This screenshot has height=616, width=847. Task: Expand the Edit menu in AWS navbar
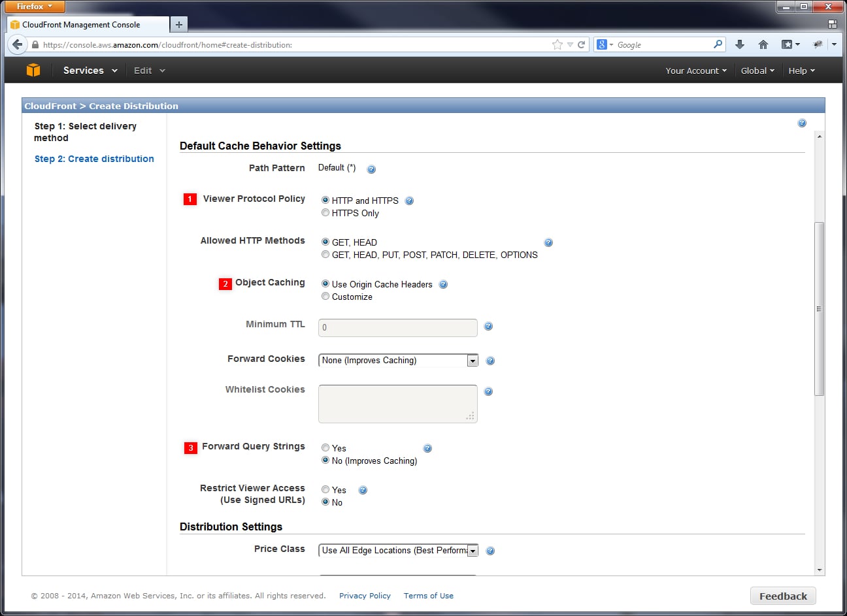click(x=149, y=71)
